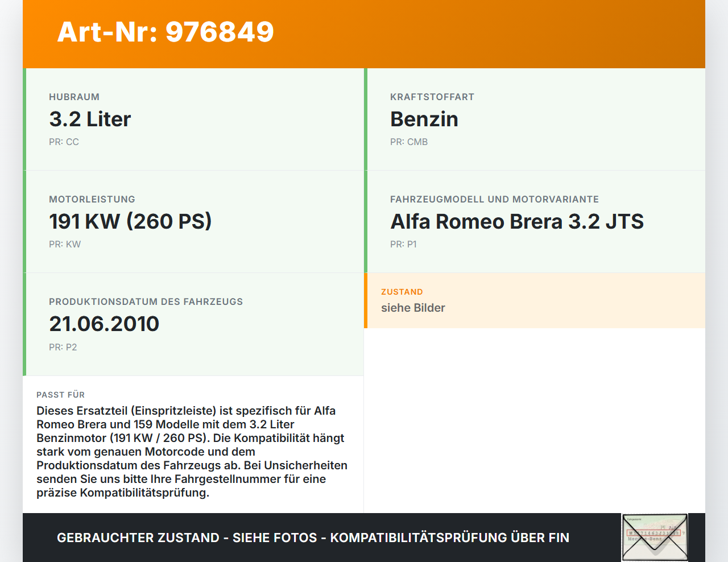Click the orange Zustand card

coord(535,300)
